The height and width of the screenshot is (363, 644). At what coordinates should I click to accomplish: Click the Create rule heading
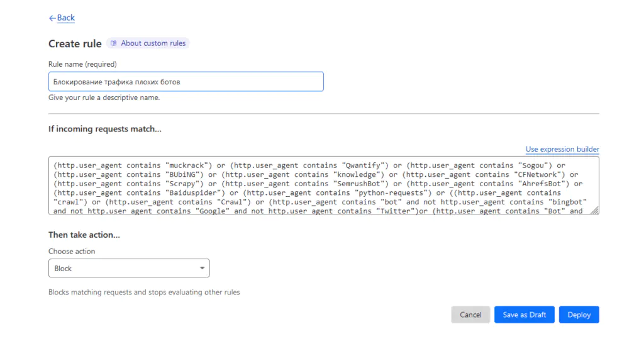tap(75, 44)
